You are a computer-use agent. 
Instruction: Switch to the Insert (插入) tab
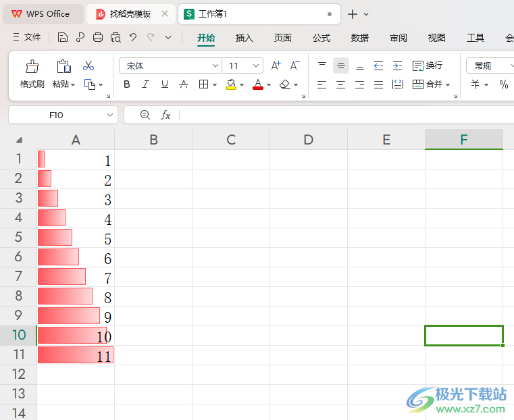pos(244,38)
